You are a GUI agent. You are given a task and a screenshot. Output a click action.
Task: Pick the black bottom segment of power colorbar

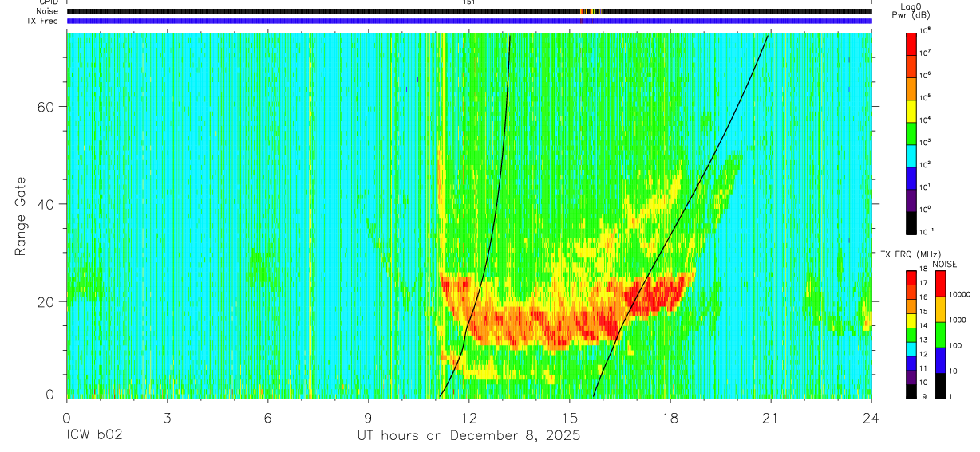(x=911, y=222)
